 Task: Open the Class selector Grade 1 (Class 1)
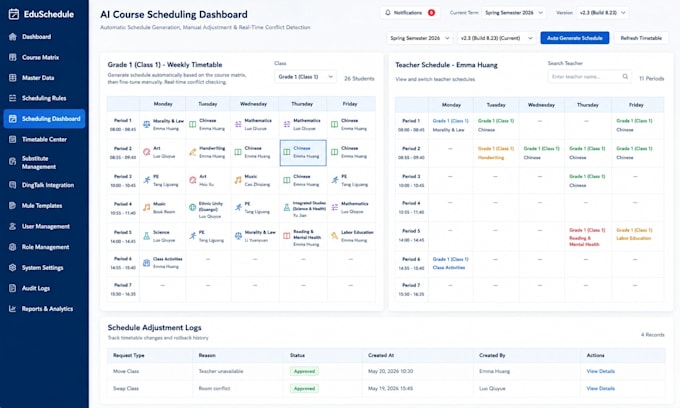[x=305, y=77]
